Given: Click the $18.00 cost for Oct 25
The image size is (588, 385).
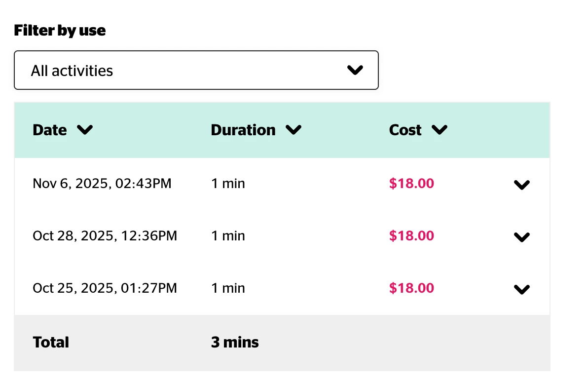Looking at the screenshot, I should [411, 288].
